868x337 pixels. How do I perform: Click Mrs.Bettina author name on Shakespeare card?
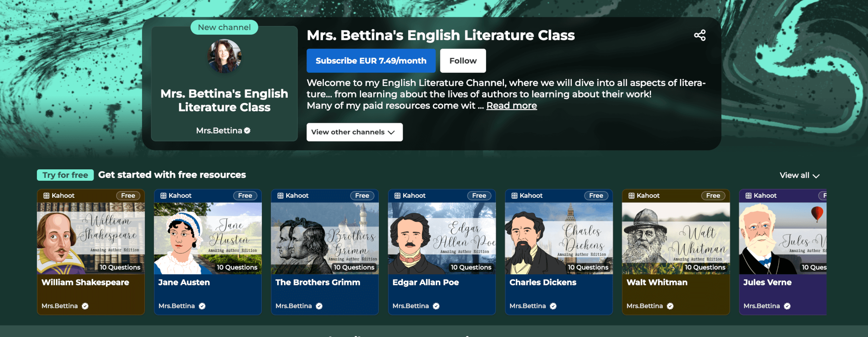pos(60,306)
